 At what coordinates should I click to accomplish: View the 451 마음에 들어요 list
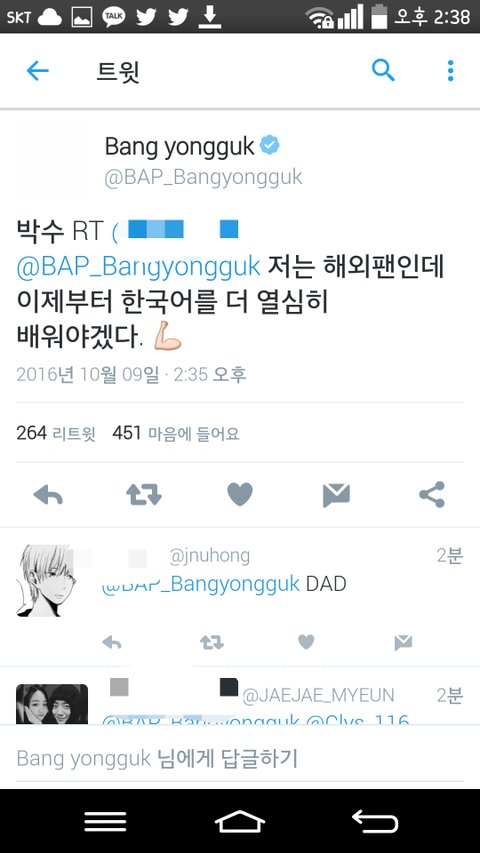[176, 434]
